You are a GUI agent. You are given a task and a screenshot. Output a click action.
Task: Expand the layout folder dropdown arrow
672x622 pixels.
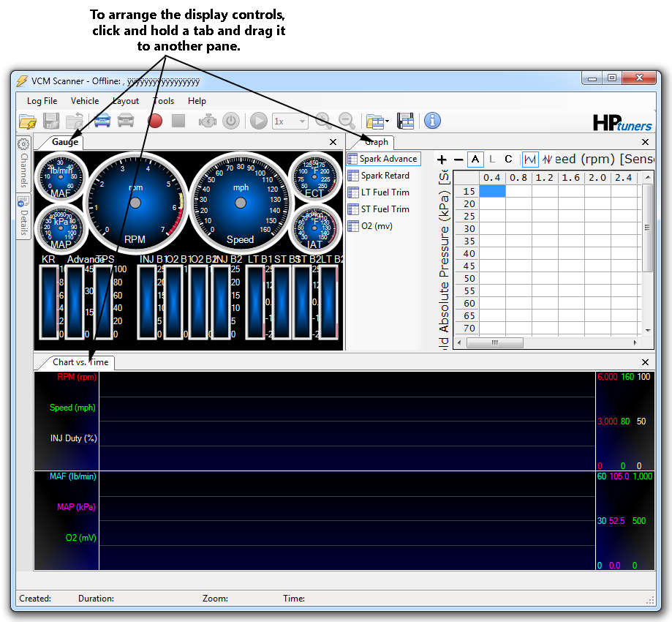coord(389,121)
